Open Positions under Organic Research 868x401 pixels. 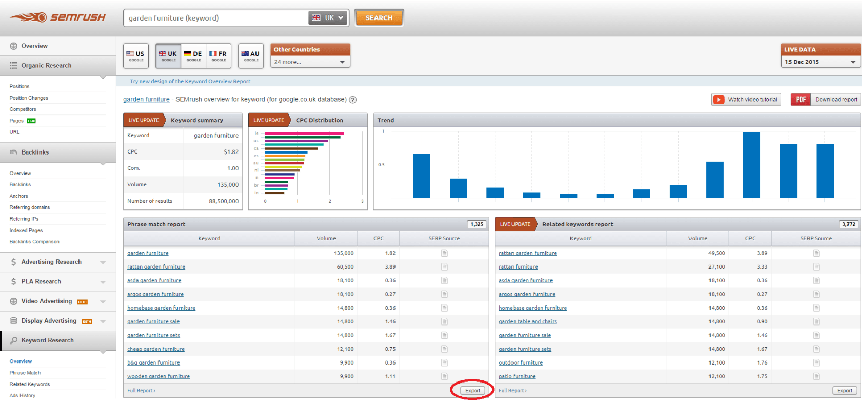pyautogui.click(x=19, y=86)
